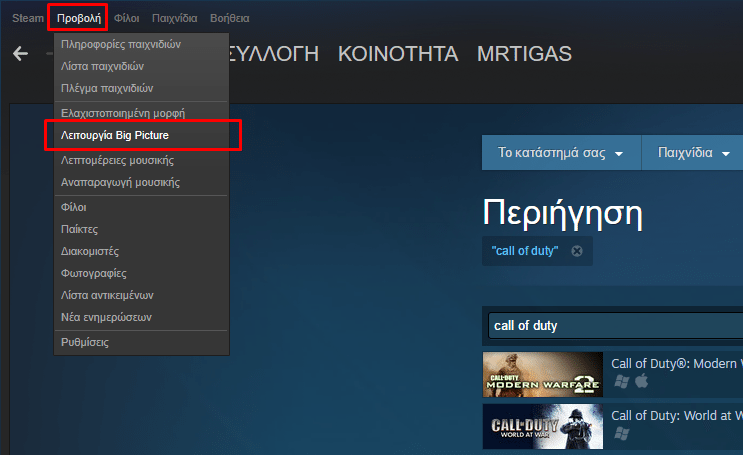This screenshot has height=455, width=743.
Task: Click Windows icon under Modern Warfare 2
Action: [621, 381]
